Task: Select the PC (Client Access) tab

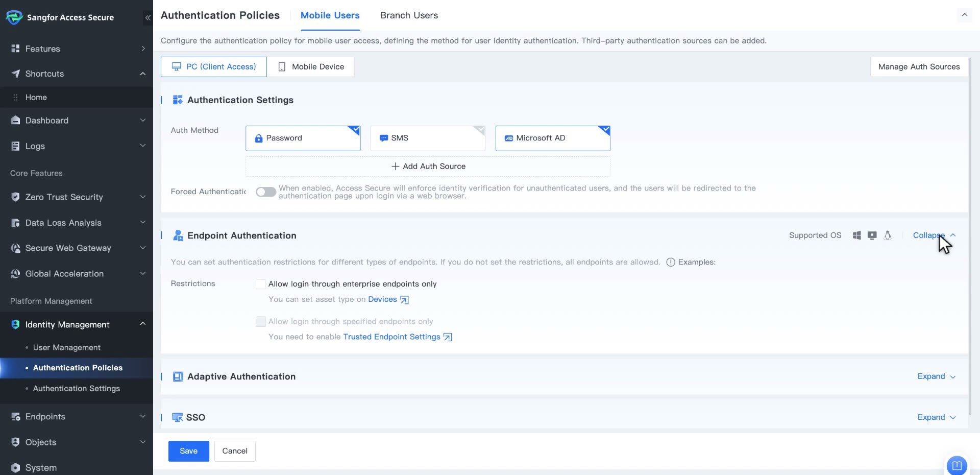Action: [214, 67]
